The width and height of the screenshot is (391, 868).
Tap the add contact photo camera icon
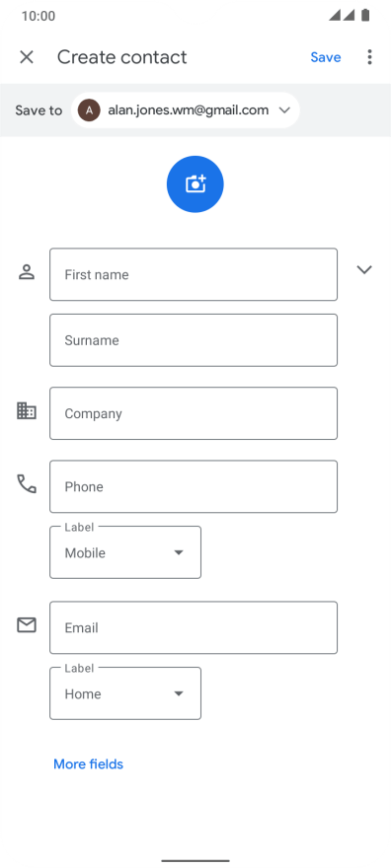[x=195, y=183]
